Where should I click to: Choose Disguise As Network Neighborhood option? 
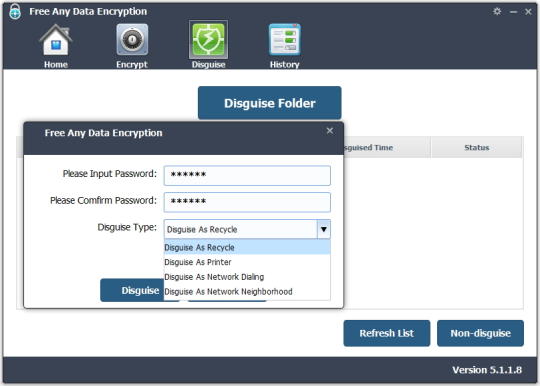tap(247, 292)
